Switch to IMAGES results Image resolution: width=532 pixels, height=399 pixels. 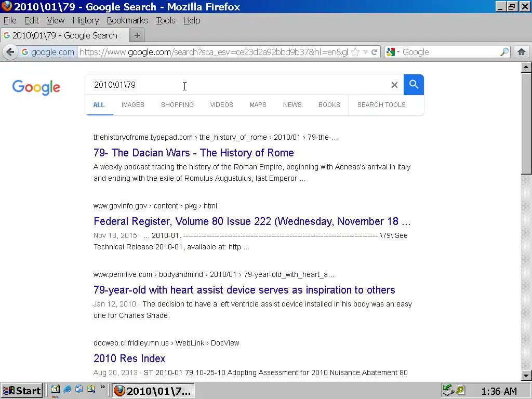coord(132,105)
